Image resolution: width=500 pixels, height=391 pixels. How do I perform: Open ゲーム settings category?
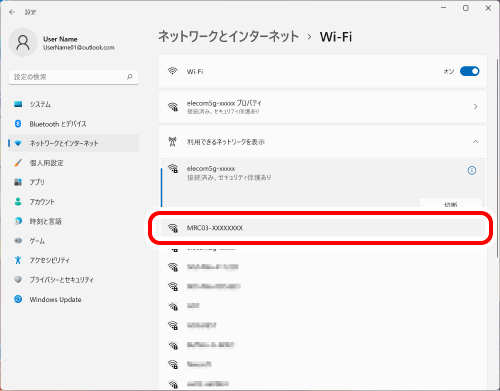(74, 241)
